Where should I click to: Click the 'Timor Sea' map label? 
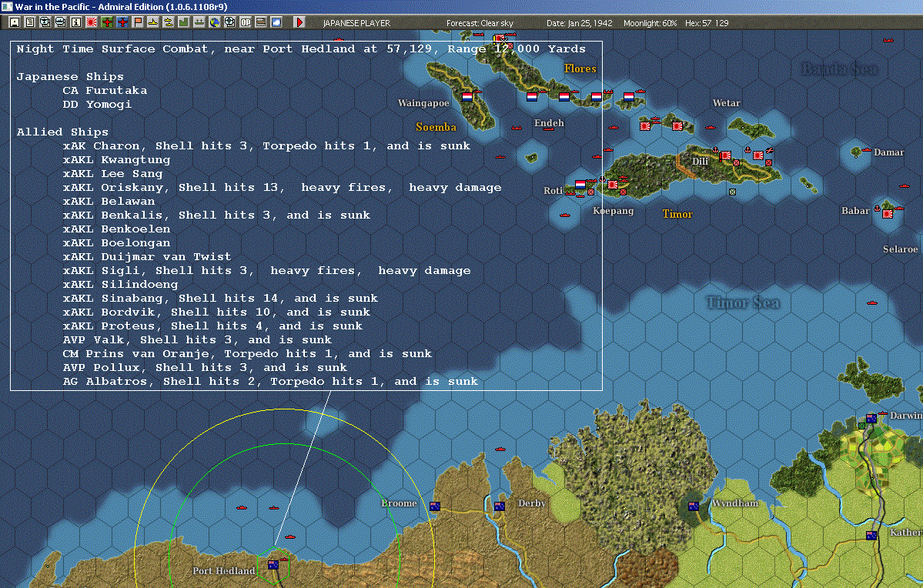pyautogui.click(x=743, y=302)
